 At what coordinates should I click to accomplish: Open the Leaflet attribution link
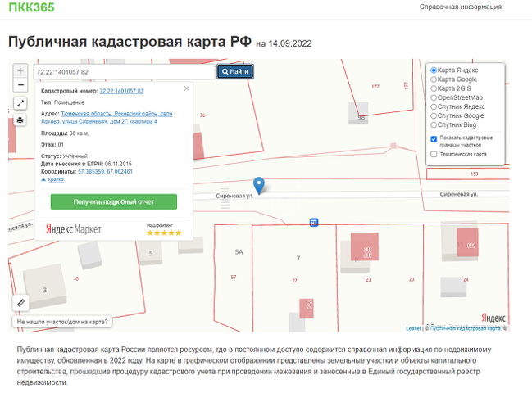pyautogui.click(x=413, y=328)
